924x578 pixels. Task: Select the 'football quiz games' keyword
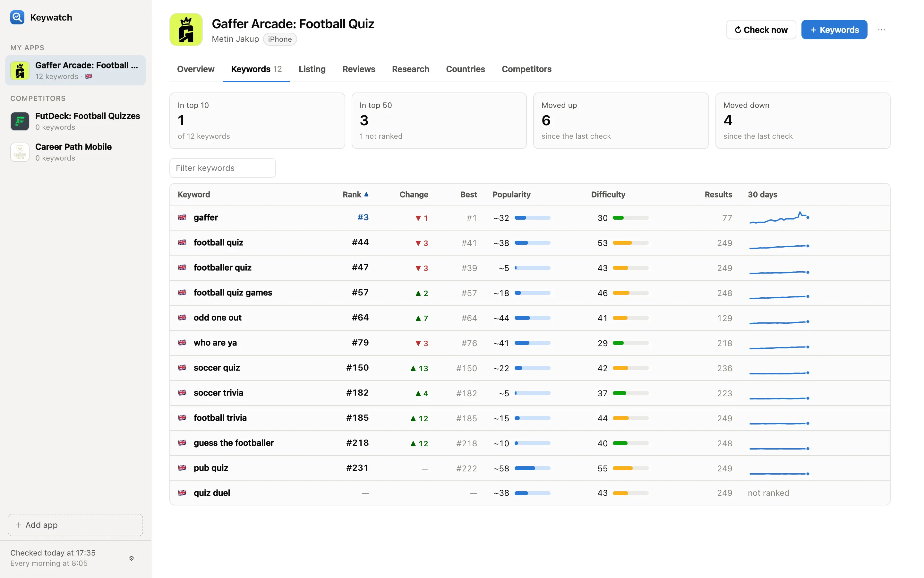click(x=233, y=293)
